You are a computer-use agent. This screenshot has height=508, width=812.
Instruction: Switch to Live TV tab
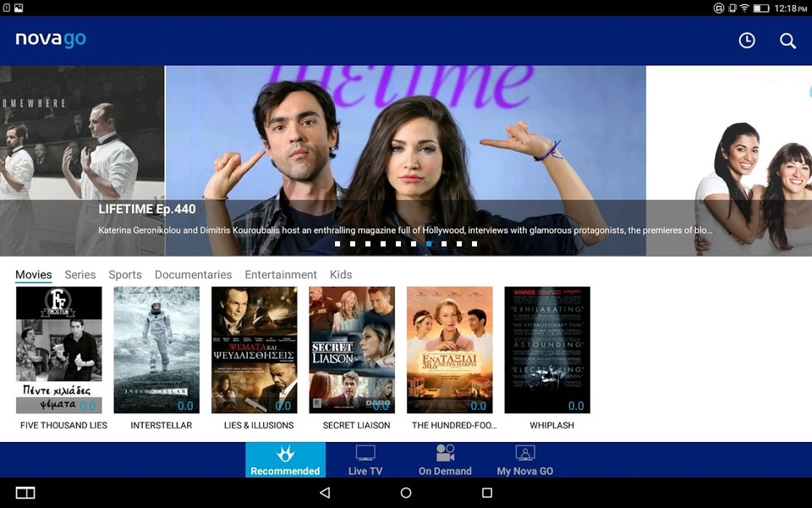[x=365, y=460]
